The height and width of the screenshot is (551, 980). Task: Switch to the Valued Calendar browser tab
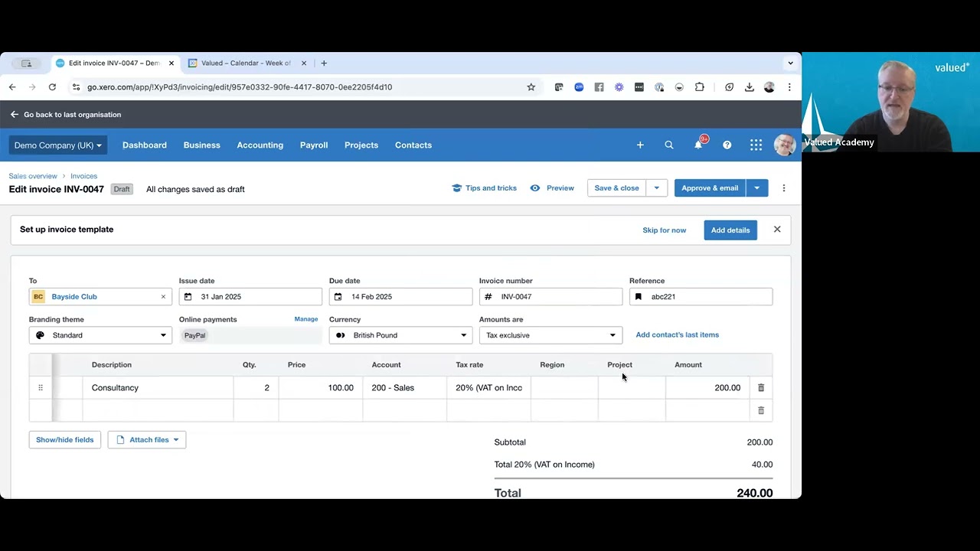click(247, 64)
